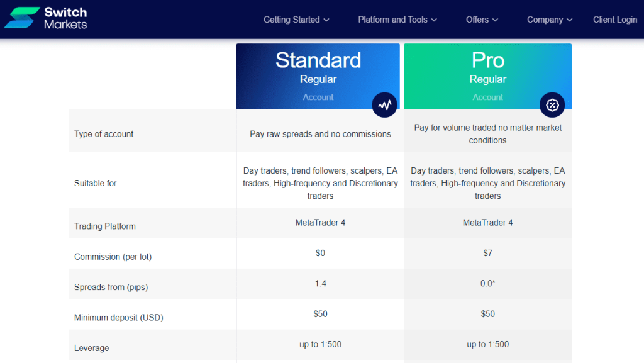
Task: Select the Standard account heading
Action: click(x=318, y=60)
